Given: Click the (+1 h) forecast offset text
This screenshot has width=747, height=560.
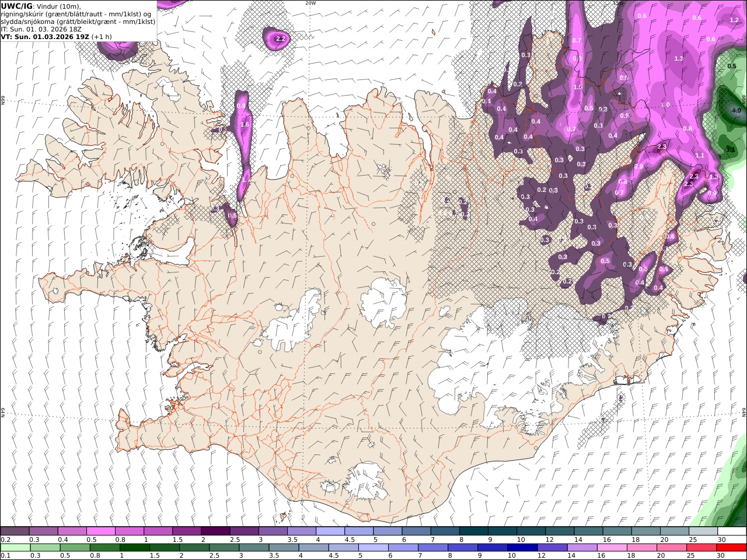Looking at the screenshot, I should tap(102, 36).
